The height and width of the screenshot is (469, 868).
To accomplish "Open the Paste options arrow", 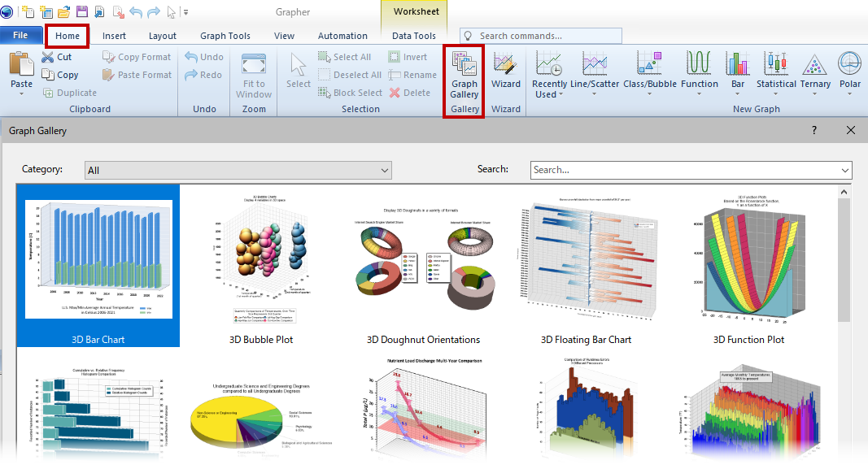I will [22, 94].
